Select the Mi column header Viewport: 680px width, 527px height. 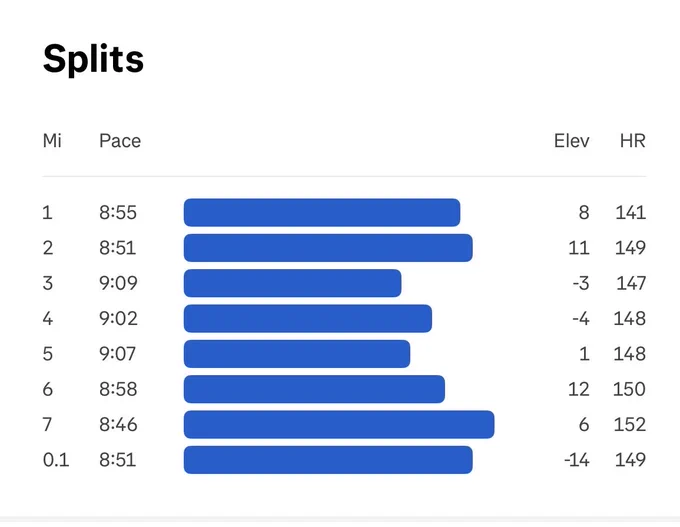pyautogui.click(x=52, y=141)
